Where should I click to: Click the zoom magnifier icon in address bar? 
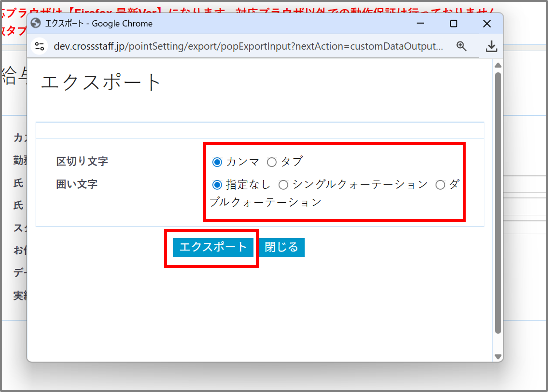[x=461, y=46]
